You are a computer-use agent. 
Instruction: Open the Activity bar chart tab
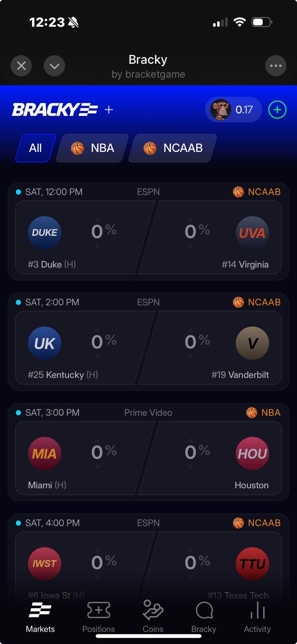pyautogui.click(x=257, y=616)
